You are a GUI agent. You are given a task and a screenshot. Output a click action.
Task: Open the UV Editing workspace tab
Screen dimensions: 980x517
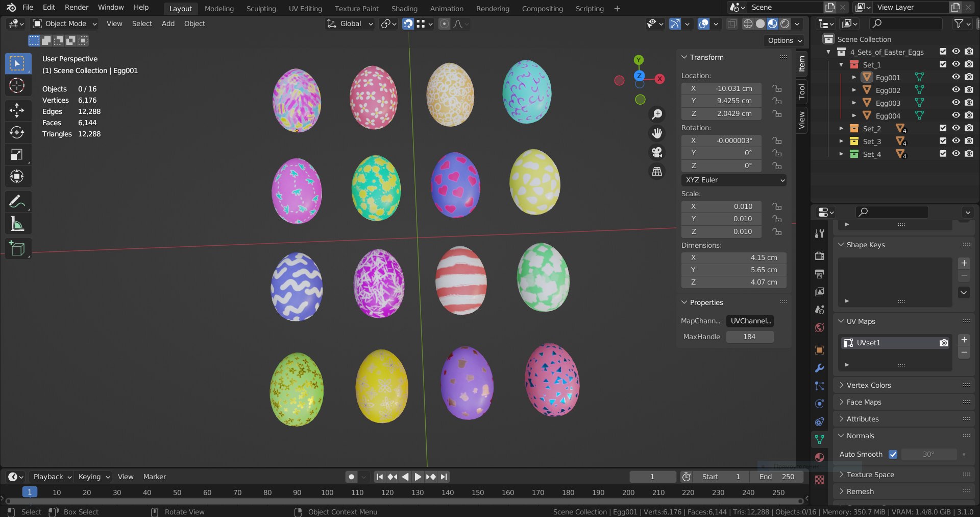pos(305,9)
